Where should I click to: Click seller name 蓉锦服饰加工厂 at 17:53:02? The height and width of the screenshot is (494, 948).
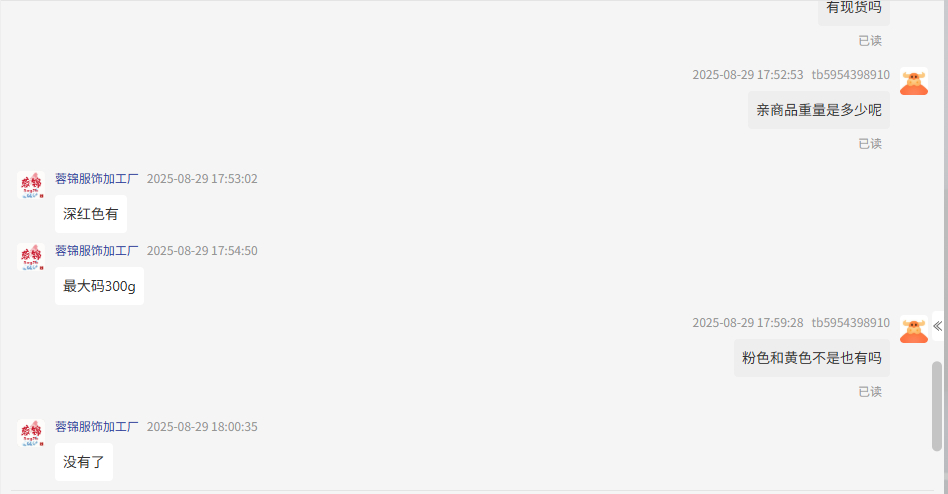pos(97,179)
